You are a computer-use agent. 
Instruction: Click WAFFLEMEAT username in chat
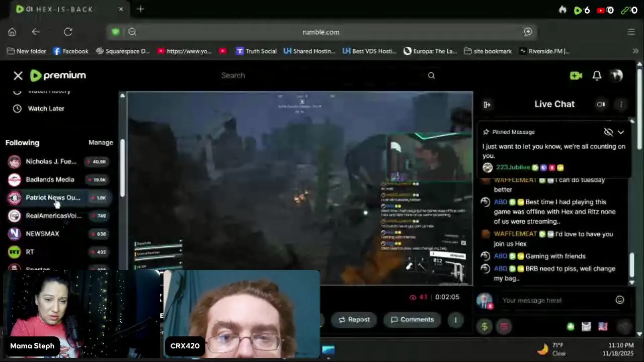[x=515, y=234]
